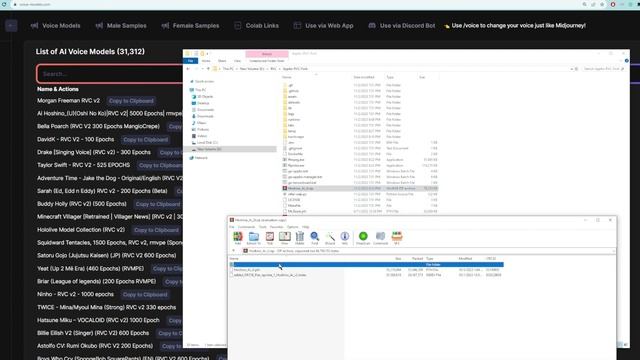Viewport: 640px width, 360px height.
Task: Open Male Samples page link
Action: pyautogui.click(x=121, y=26)
